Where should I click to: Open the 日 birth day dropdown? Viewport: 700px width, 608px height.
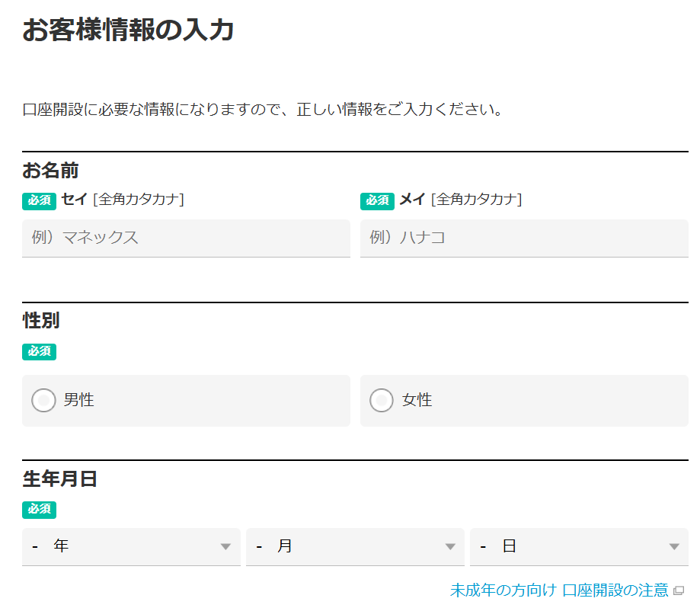click(x=579, y=546)
